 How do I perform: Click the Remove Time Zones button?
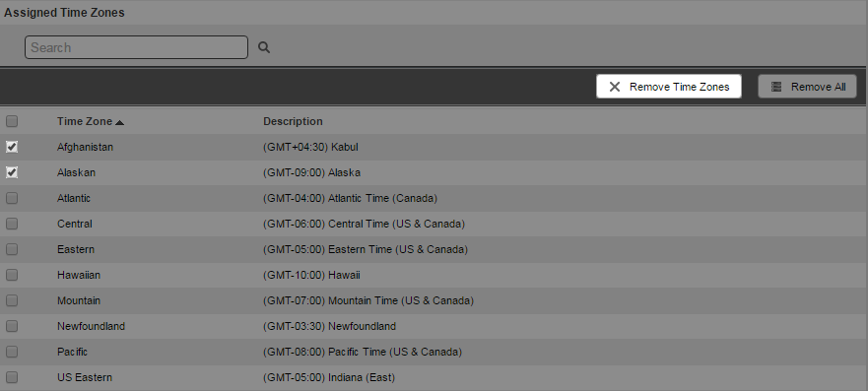[x=669, y=87]
